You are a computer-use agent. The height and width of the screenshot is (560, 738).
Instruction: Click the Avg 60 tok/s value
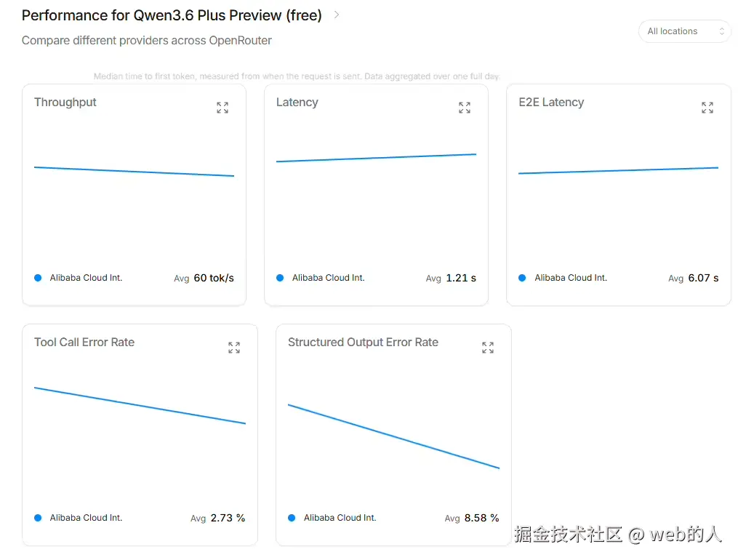204,278
